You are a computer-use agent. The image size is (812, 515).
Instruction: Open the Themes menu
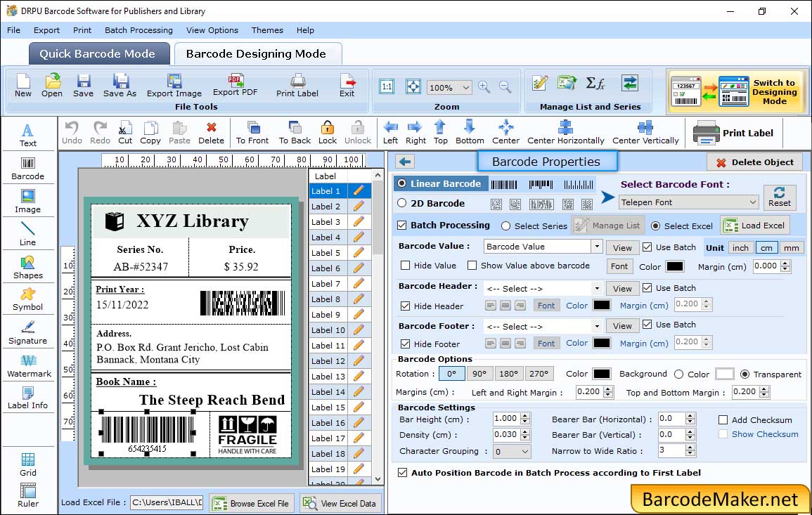coord(267,30)
